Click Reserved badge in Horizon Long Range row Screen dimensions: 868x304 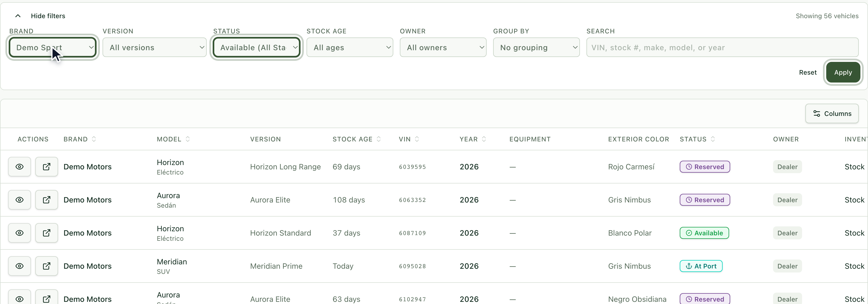pos(705,166)
